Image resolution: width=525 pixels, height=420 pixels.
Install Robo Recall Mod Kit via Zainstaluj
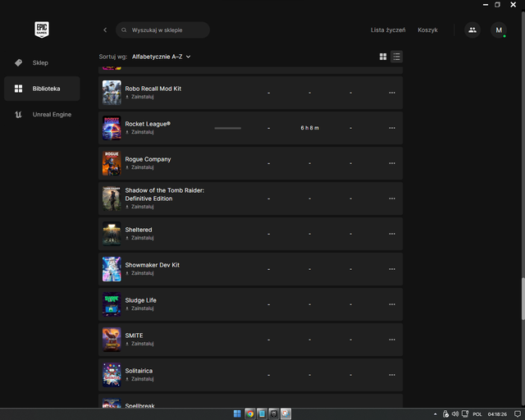[139, 97]
